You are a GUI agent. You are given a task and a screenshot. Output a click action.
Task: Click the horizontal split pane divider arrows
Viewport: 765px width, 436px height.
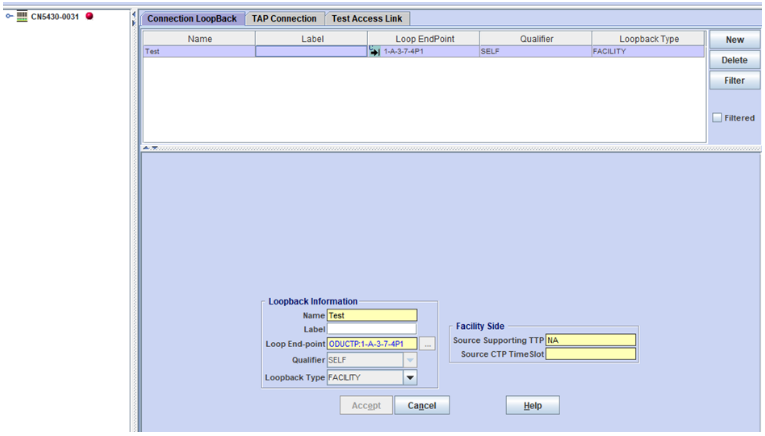pyautogui.click(x=149, y=147)
